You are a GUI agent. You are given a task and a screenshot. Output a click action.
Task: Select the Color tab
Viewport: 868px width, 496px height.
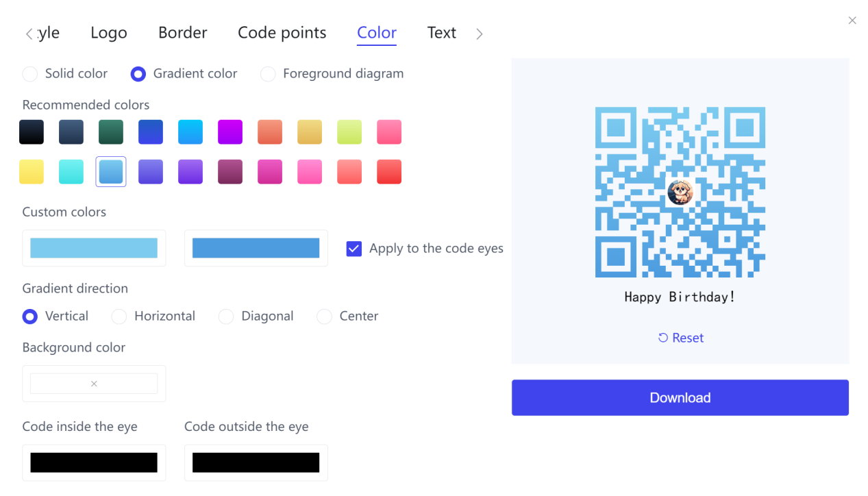click(377, 32)
